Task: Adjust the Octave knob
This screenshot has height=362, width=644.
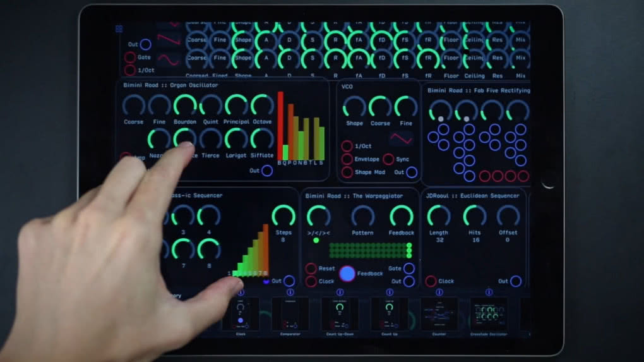Action: pos(262,106)
